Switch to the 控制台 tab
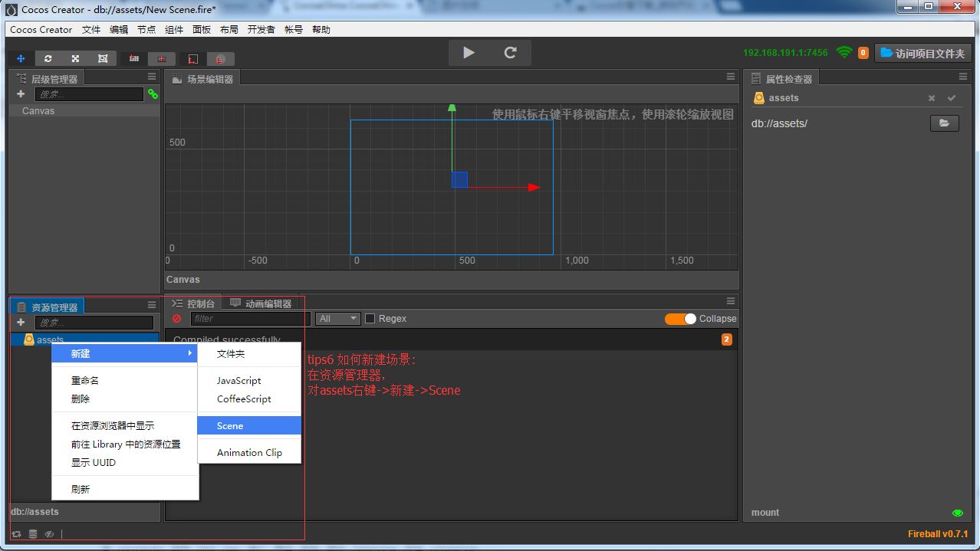Image resolution: width=980 pixels, height=551 pixels. click(193, 303)
